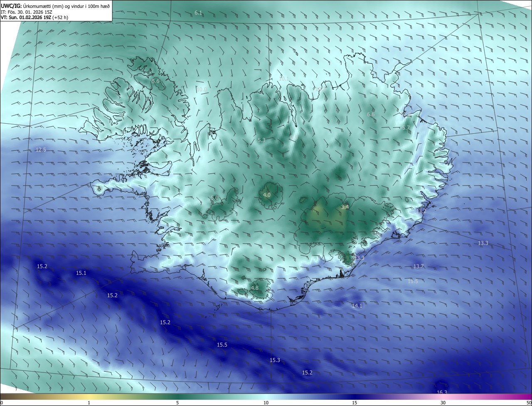Click the 14.1 value off the south coast
This screenshot has width=532, height=406.
(357, 306)
